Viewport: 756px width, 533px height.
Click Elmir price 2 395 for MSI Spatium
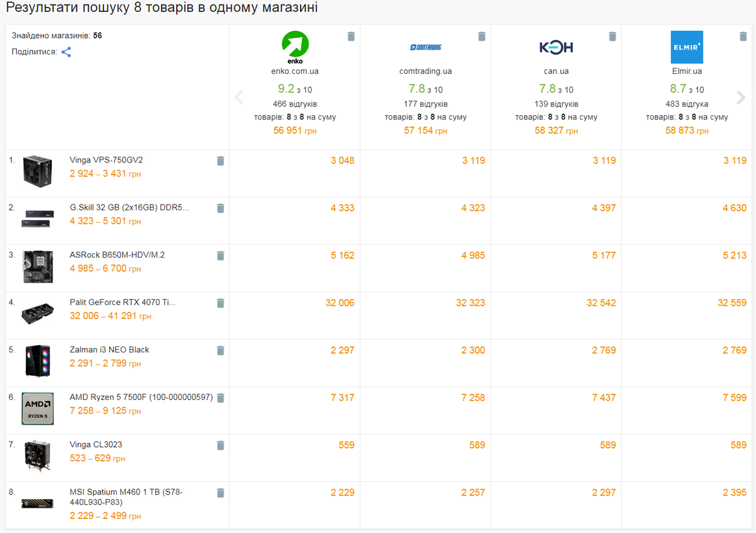click(x=734, y=492)
